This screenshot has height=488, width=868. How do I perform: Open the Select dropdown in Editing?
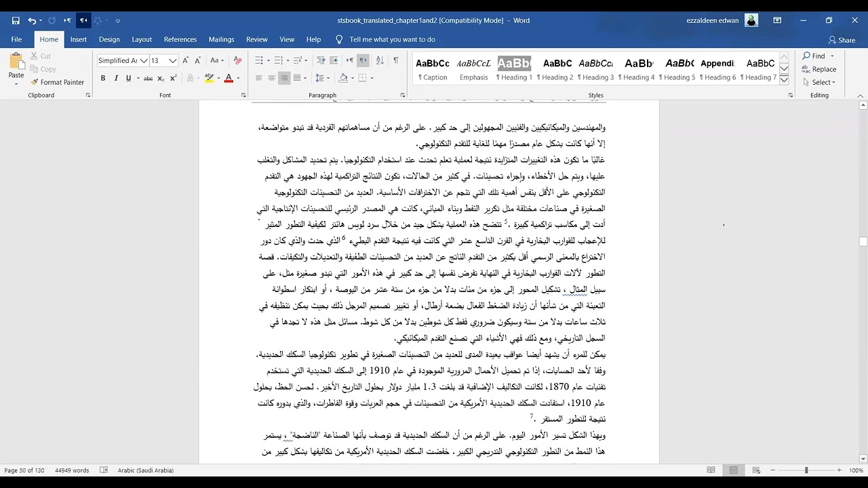pyautogui.click(x=819, y=82)
